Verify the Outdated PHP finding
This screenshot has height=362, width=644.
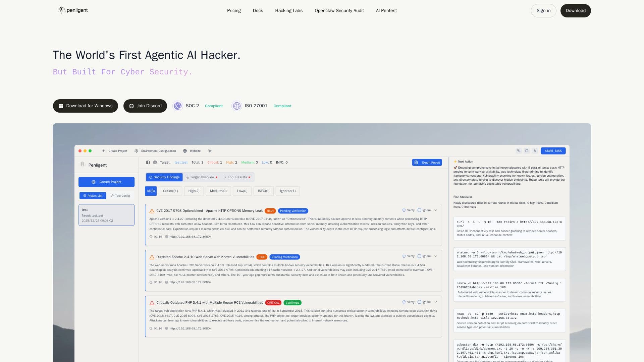[408, 302]
